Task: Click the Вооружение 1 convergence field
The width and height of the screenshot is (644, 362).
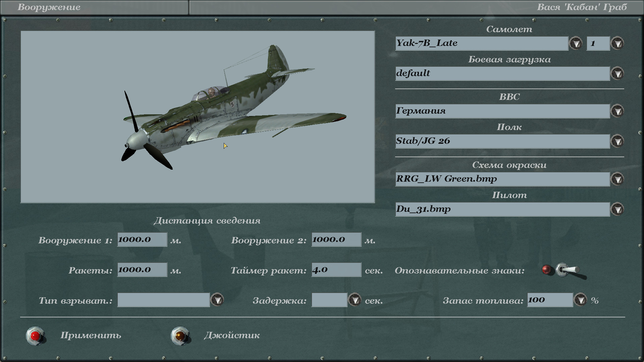Action: [x=142, y=239]
